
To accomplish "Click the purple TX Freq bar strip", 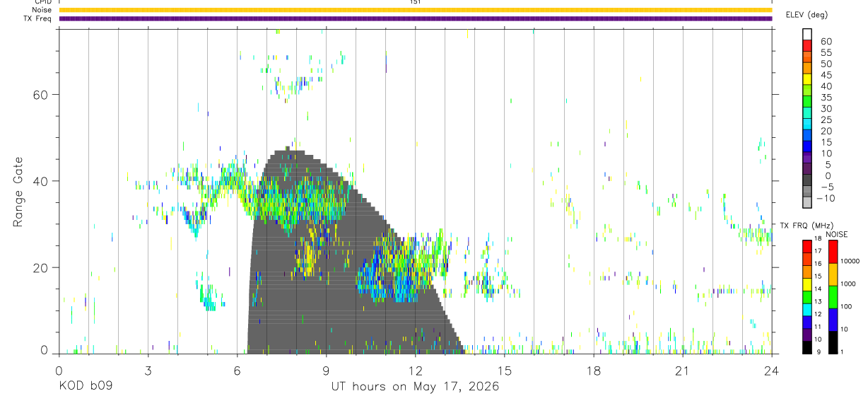I will (415, 18).
